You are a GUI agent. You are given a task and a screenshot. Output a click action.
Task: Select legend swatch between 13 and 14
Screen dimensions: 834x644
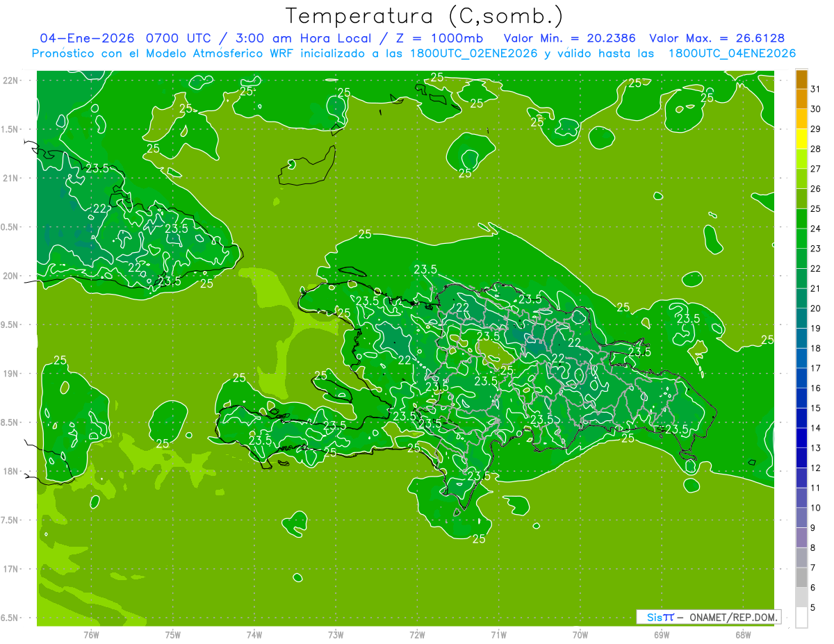point(801,438)
